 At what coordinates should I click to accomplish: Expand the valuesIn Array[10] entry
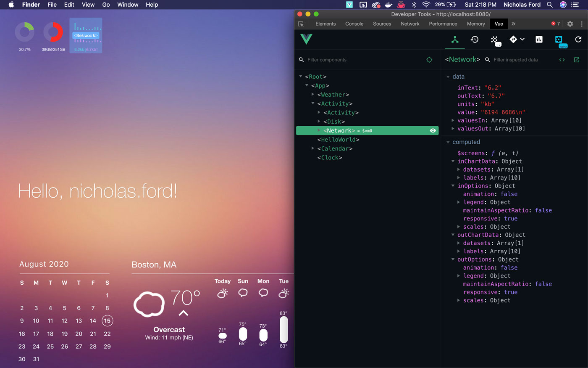tap(453, 120)
